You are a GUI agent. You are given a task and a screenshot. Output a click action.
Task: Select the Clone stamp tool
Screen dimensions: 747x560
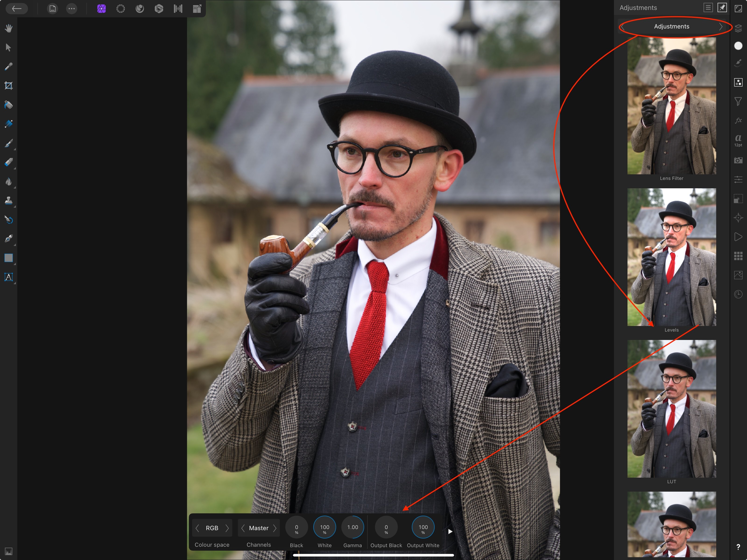[x=9, y=200]
